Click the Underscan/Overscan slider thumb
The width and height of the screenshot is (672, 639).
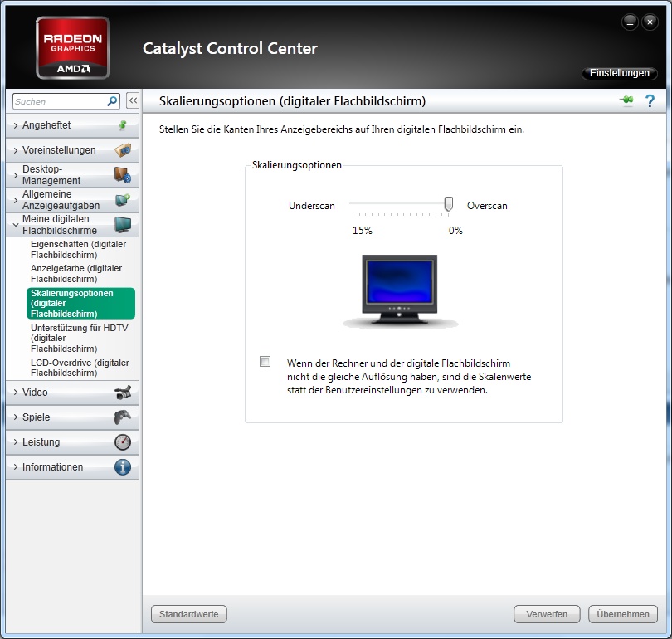click(448, 204)
